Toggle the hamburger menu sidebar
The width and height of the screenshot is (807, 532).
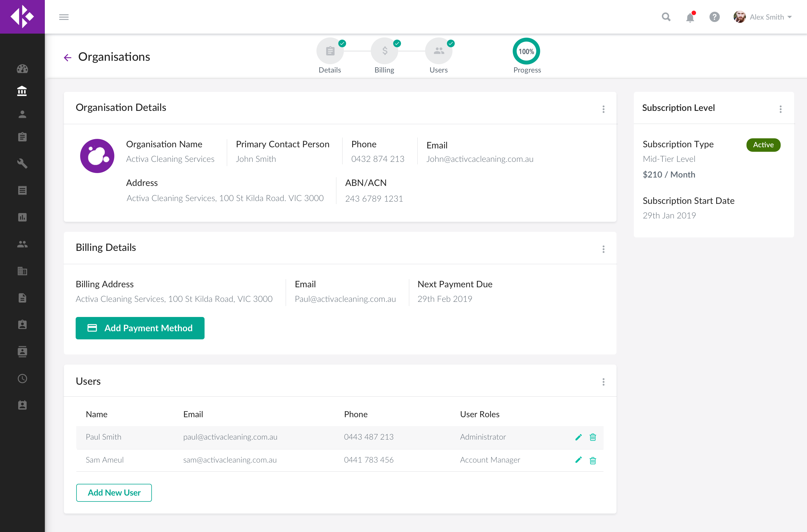point(64,17)
